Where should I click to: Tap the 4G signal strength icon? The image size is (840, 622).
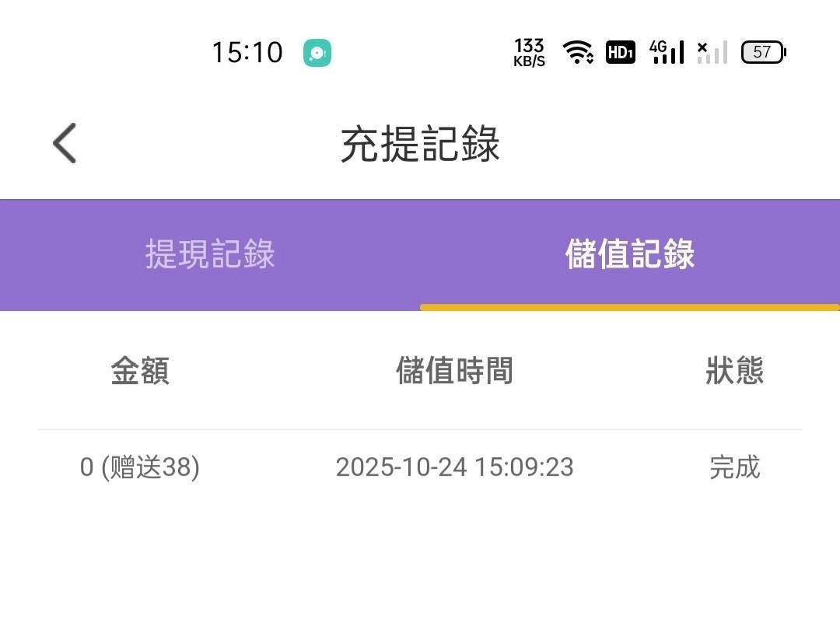coord(667,52)
